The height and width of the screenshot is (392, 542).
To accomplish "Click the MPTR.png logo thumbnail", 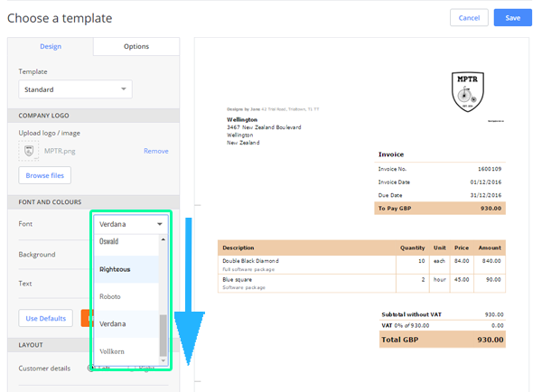I will click(29, 151).
